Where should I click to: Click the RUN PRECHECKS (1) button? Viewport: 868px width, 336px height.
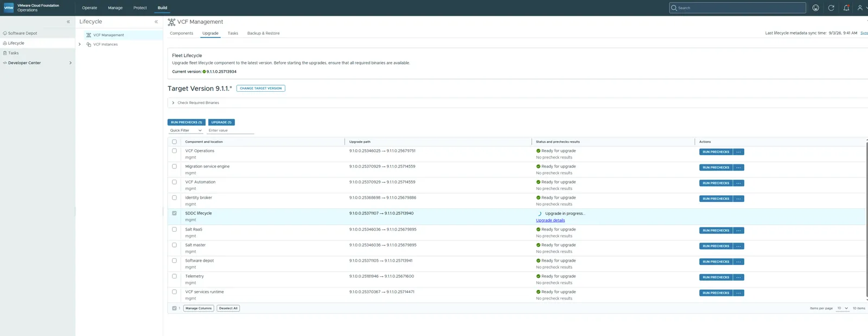click(187, 122)
